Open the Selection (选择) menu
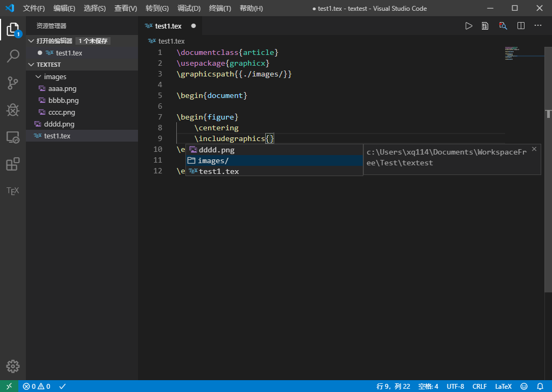 [x=95, y=9]
